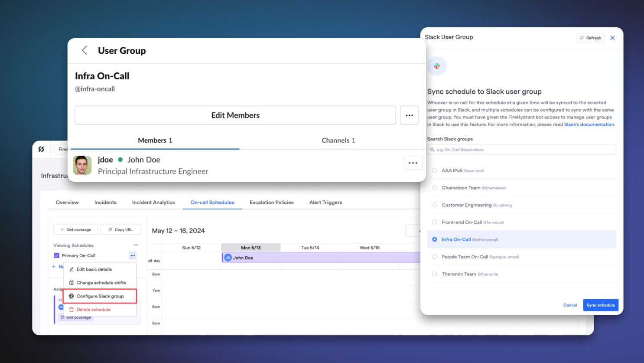Choose Configure Slack group menu item

[100, 296]
